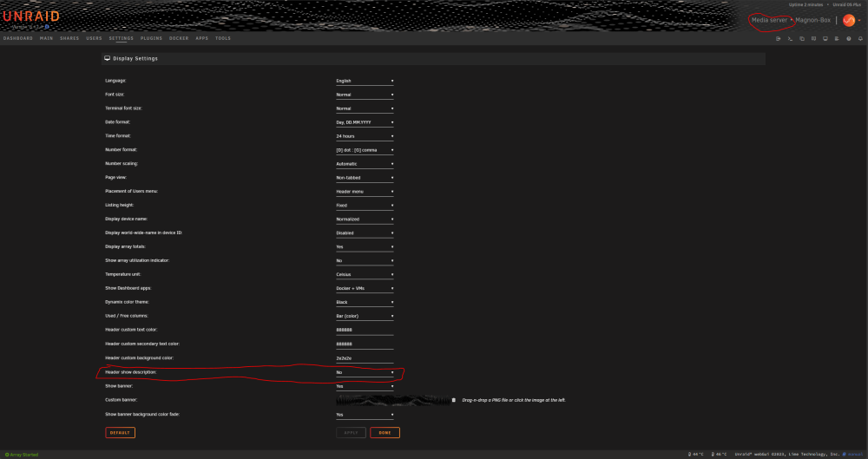Viewport: 868px width, 459px height.
Task: Click the Header custom text color field
Action: (x=365, y=331)
